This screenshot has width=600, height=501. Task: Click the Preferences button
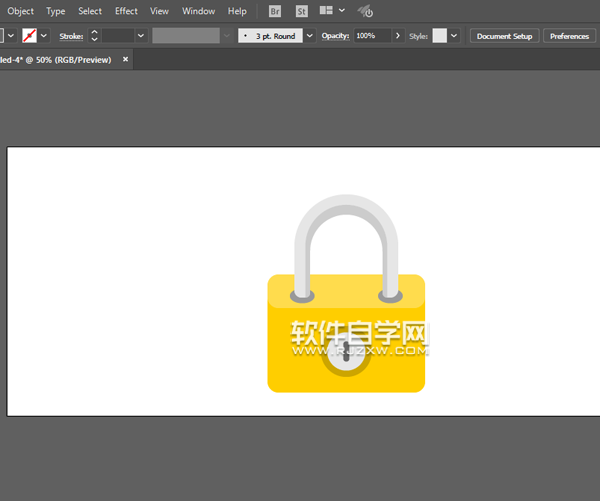[569, 36]
